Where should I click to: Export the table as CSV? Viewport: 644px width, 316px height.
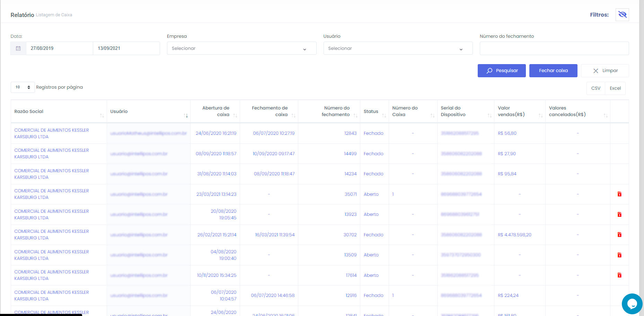tap(596, 88)
